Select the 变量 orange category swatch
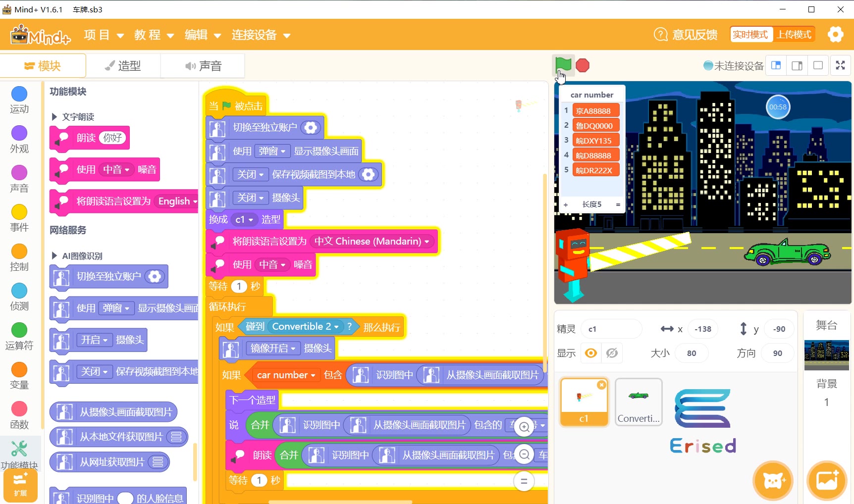This screenshot has height=504, width=854. [19, 370]
